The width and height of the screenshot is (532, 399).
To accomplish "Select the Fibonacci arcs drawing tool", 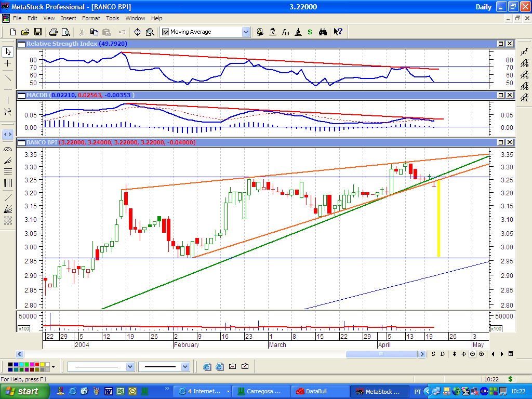I will point(8,149).
